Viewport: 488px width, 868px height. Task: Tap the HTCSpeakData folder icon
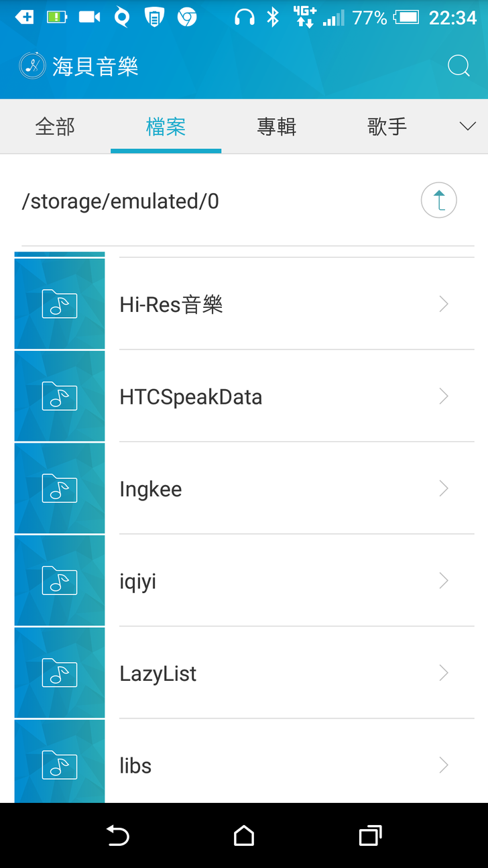(x=60, y=396)
